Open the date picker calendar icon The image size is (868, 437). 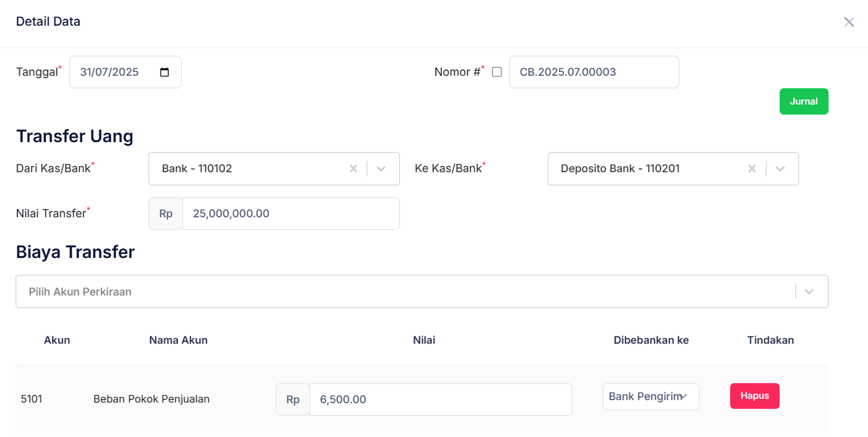[x=164, y=71]
